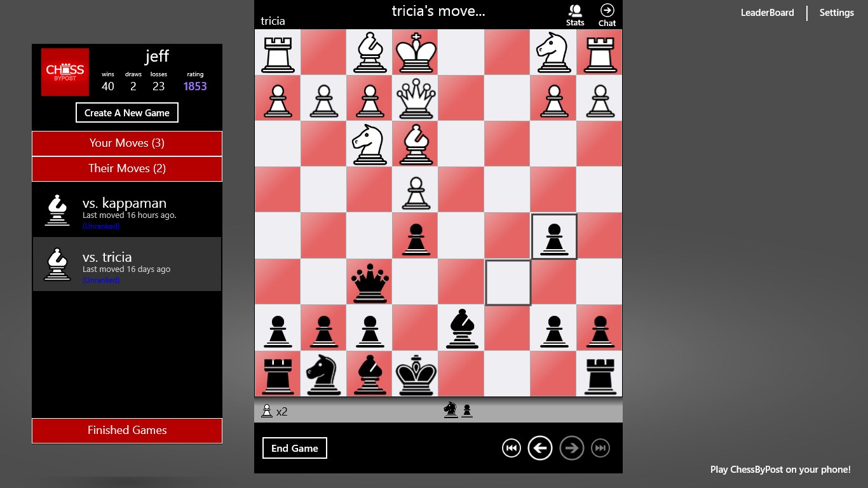The height and width of the screenshot is (488, 868).
Task: Click the black queen on the board
Action: click(x=370, y=283)
